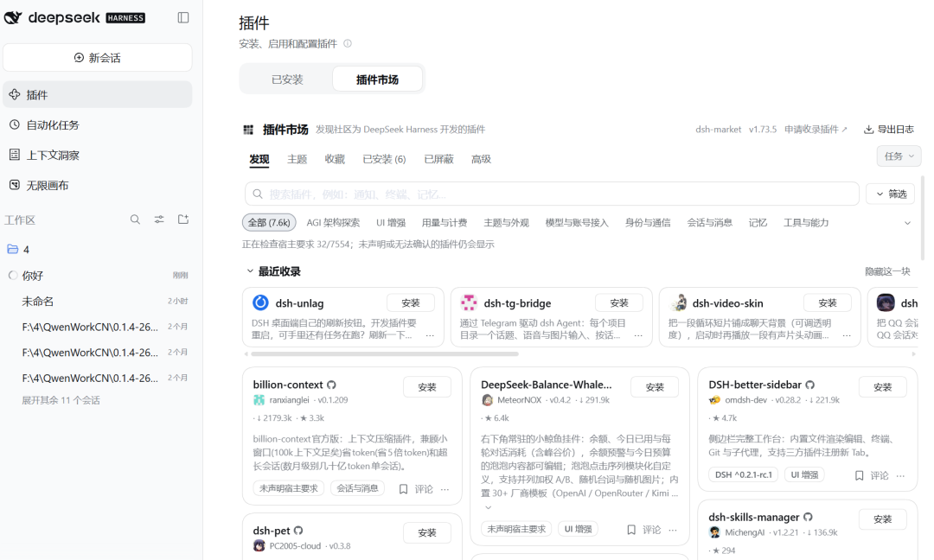Install the dsh-tg-bridge plugin
Image resolution: width=934 pixels, height=560 pixels.
pyautogui.click(x=619, y=303)
